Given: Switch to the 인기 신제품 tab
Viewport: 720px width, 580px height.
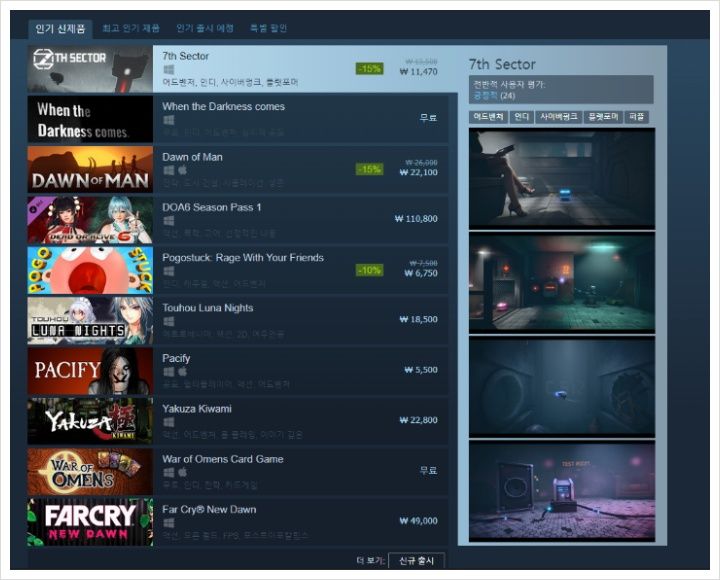Looking at the screenshot, I should coord(60,29).
